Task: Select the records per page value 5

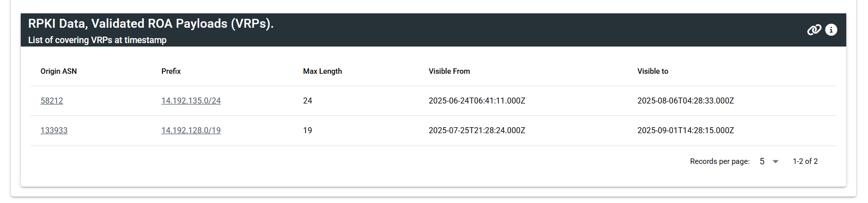Action: [x=762, y=161]
